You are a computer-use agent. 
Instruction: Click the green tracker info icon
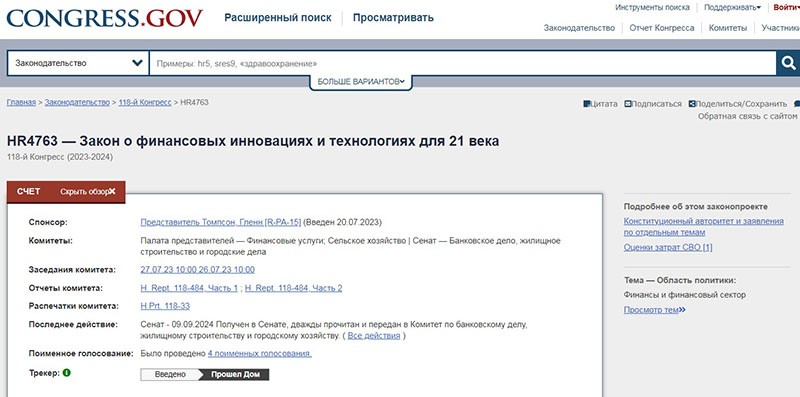pyautogui.click(x=67, y=373)
